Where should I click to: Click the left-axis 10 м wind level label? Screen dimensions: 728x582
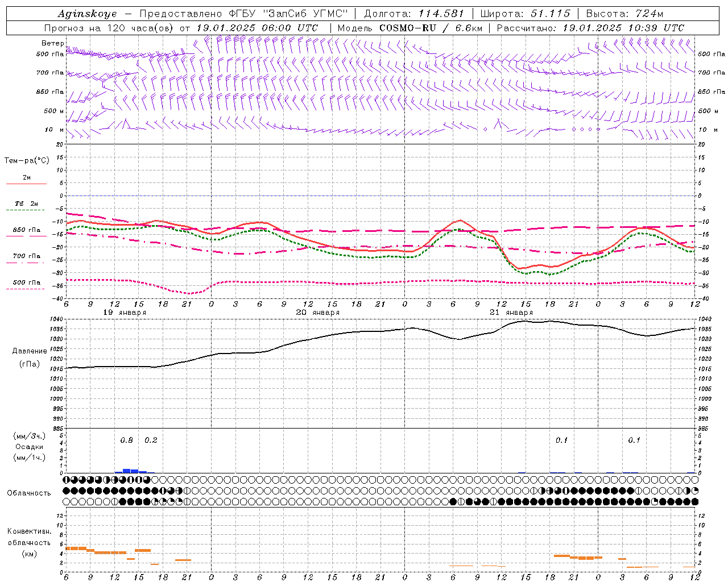point(54,130)
